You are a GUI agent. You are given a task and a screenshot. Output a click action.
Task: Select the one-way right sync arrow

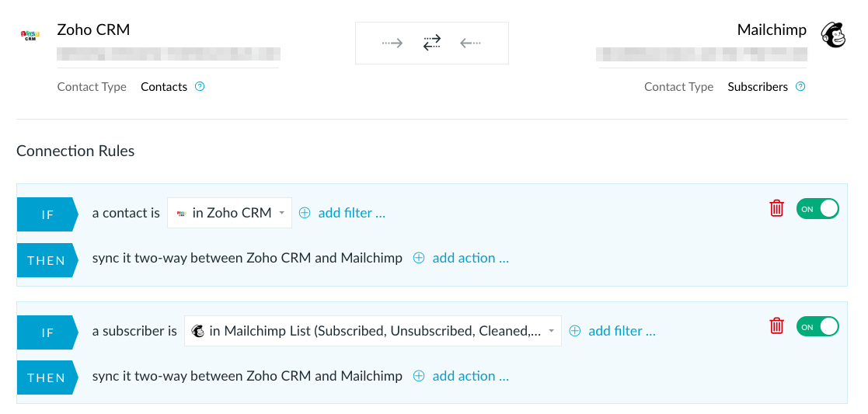coord(392,43)
